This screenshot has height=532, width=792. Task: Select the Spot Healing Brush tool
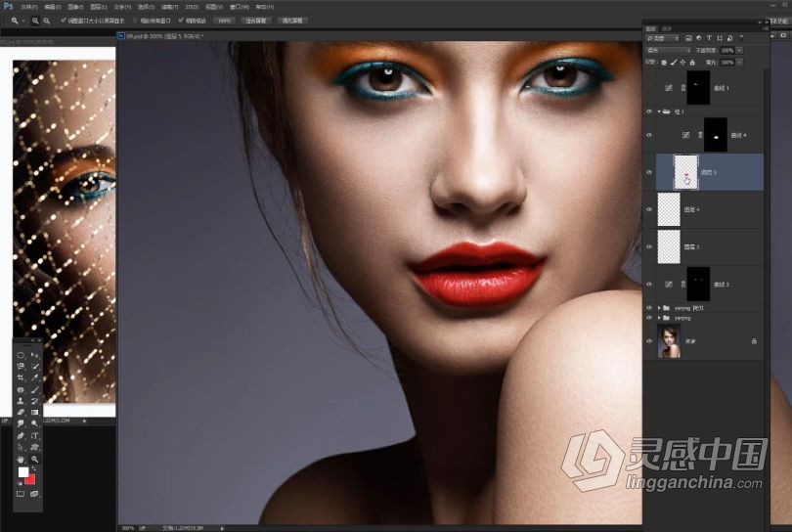21,390
